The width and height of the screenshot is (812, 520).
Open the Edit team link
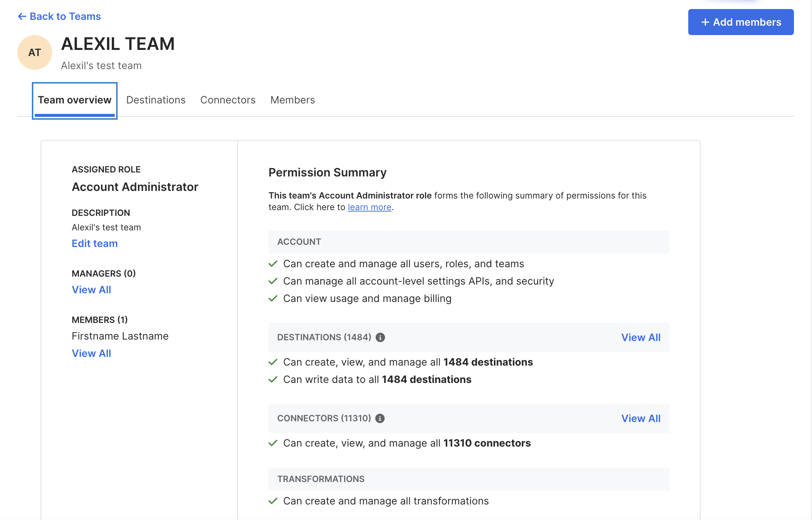coord(95,243)
